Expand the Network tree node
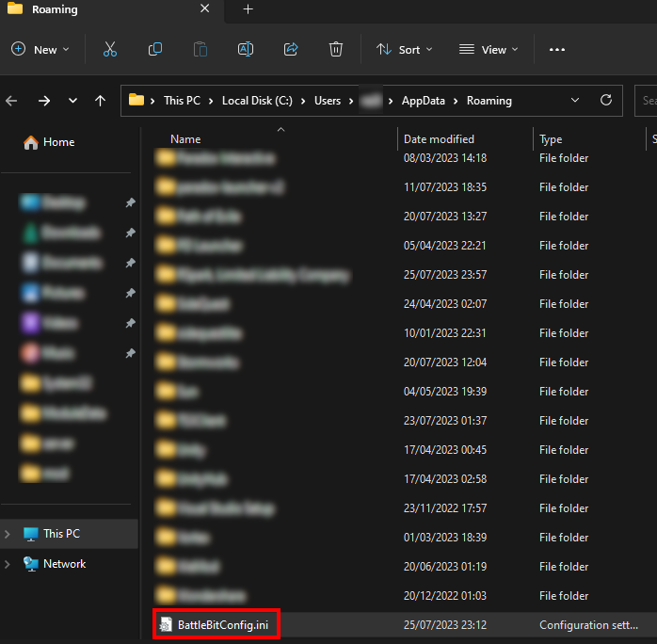657x644 pixels. click(8, 564)
